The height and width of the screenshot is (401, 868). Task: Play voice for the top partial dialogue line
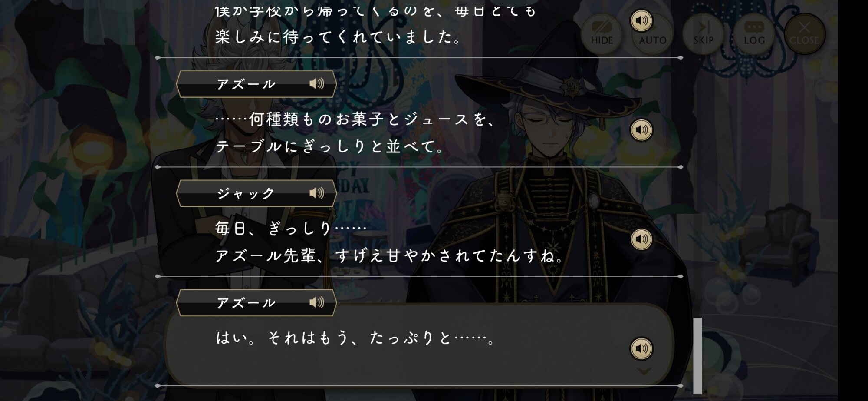(x=641, y=20)
